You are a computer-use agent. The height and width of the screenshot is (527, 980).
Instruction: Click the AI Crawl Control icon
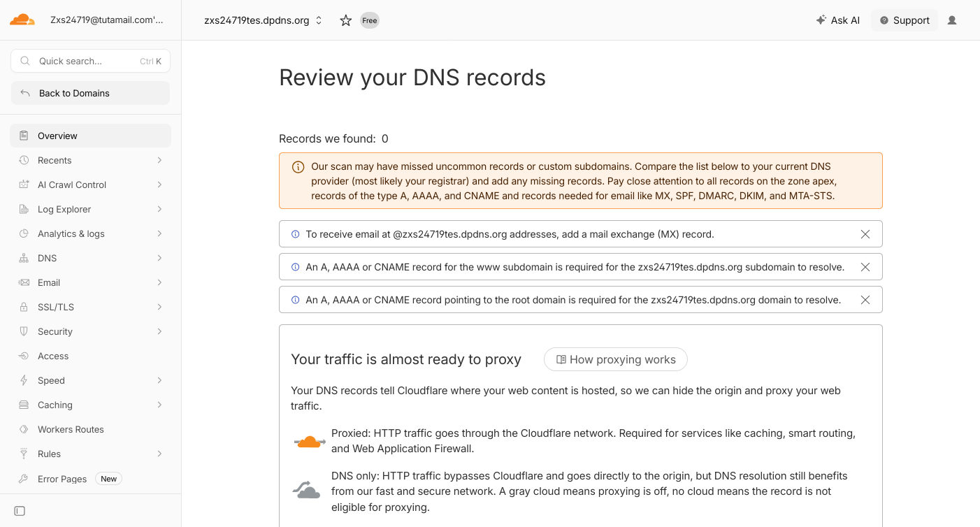(x=24, y=185)
